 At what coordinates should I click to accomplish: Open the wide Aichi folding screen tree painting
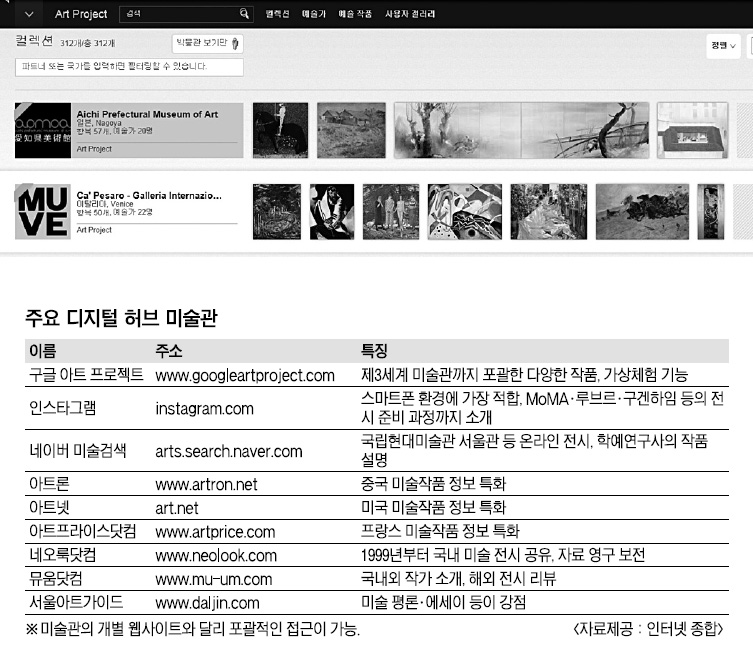click(x=522, y=130)
